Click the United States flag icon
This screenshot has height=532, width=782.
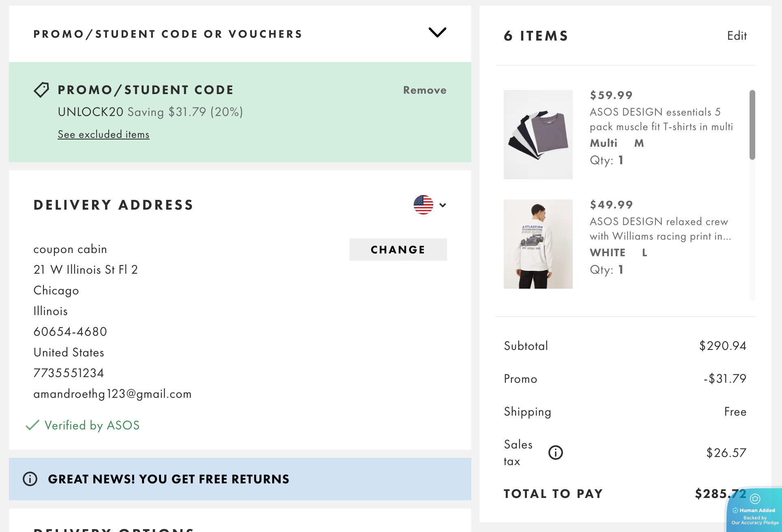423,205
